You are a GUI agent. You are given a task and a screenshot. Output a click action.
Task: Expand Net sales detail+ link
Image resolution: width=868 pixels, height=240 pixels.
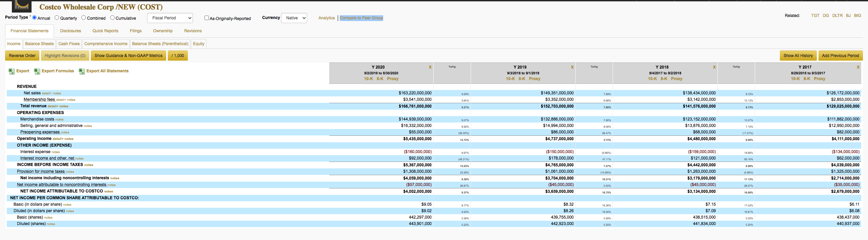46,93
